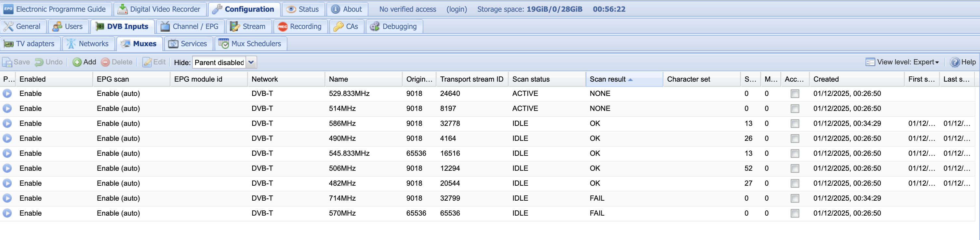Open the Hide filter dropdown arrow
Image resolution: width=980 pixels, height=240 pixels.
[251, 62]
